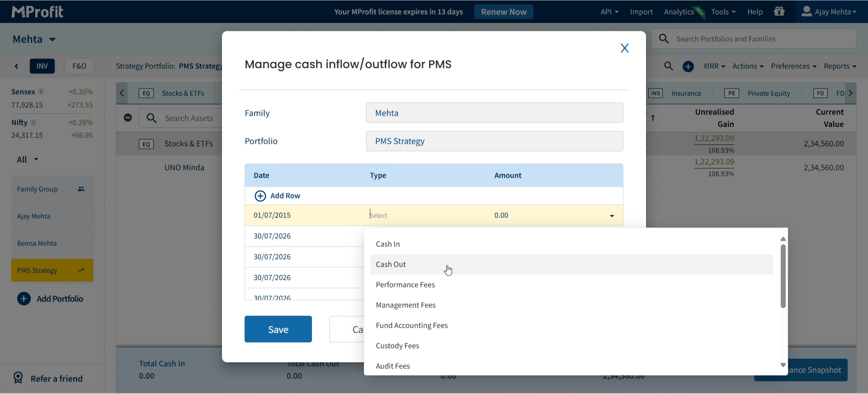This screenshot has width=868, height=394.
Task: Click the EQ badge in Stocks & ETFs row
Action: (x=146, y=144)
